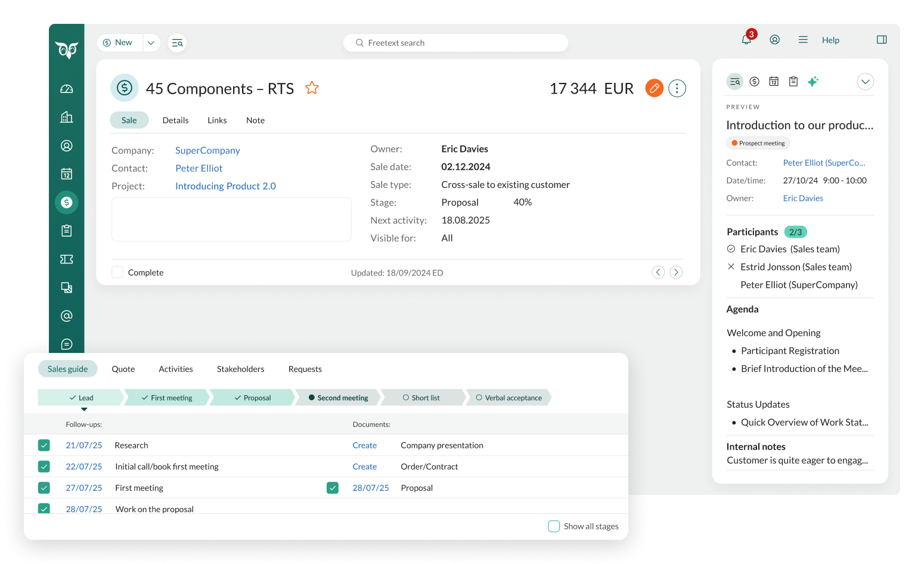Open the Diary calendar icon in sidebar
Screen dimensions: 924x564
tap(67, 174)
